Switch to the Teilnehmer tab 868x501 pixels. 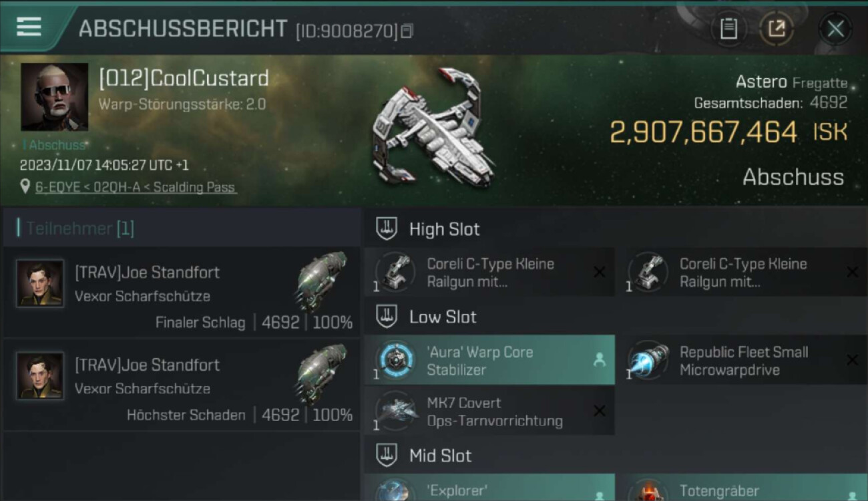click(79, 228)
